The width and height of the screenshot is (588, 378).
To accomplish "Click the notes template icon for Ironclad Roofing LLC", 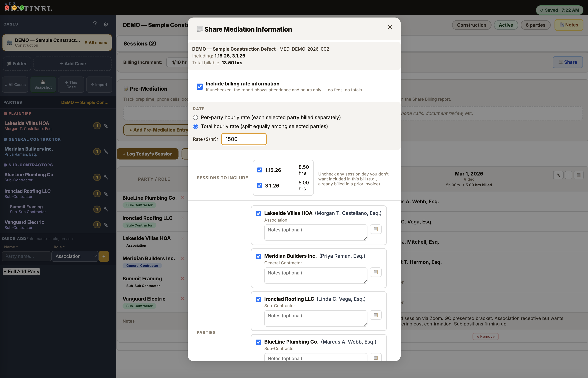I will tap(375, 315).
